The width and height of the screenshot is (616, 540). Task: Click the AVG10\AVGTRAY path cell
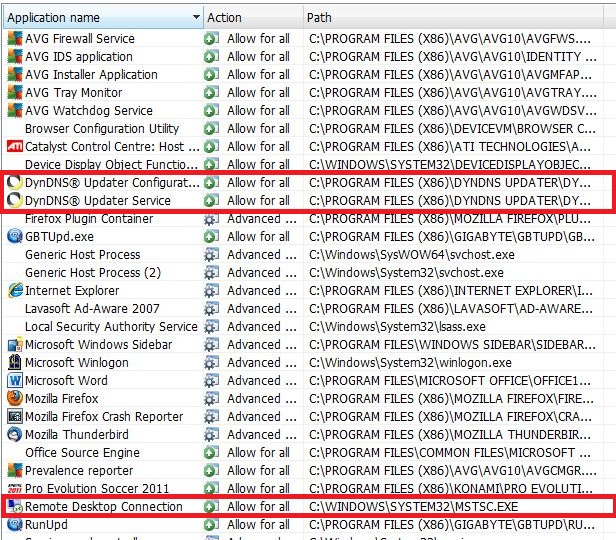click(453, 93)
